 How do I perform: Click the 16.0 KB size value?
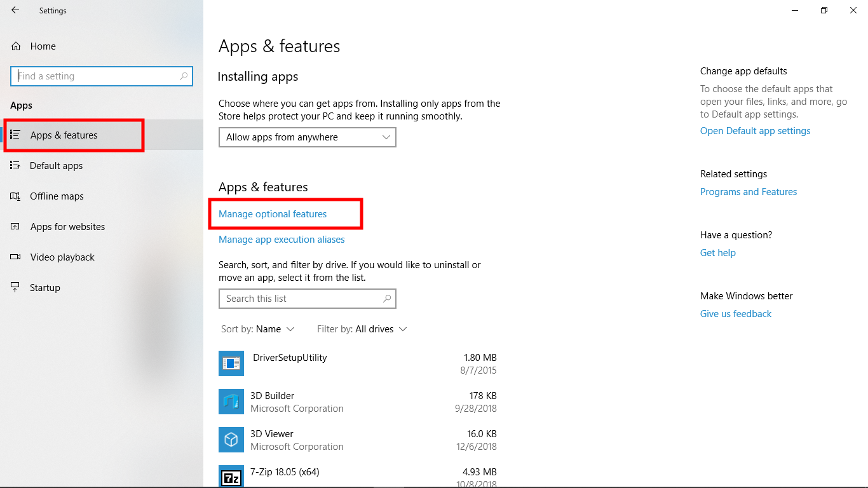point(481,434)
